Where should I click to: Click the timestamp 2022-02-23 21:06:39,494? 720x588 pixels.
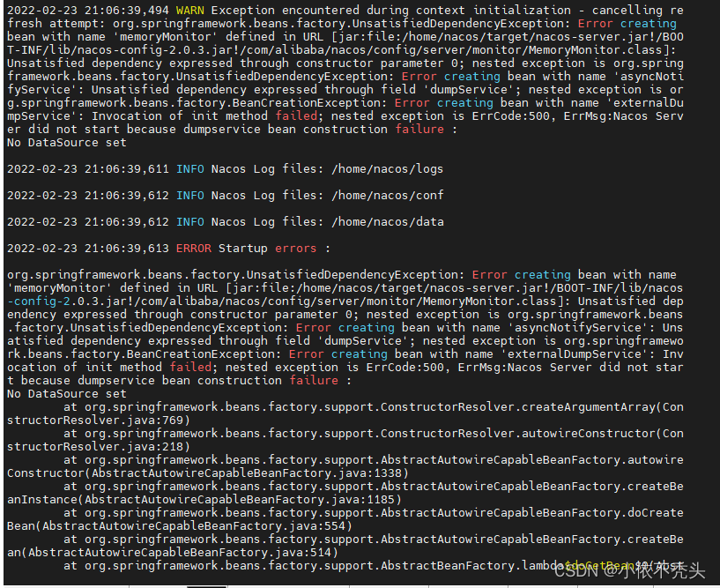point(88,10)
